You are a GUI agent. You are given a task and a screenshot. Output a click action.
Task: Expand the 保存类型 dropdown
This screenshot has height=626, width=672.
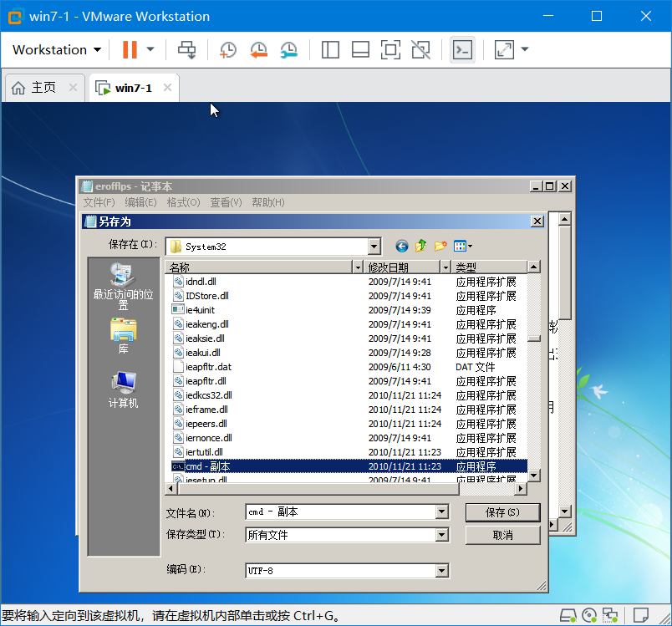pos(442,535)
